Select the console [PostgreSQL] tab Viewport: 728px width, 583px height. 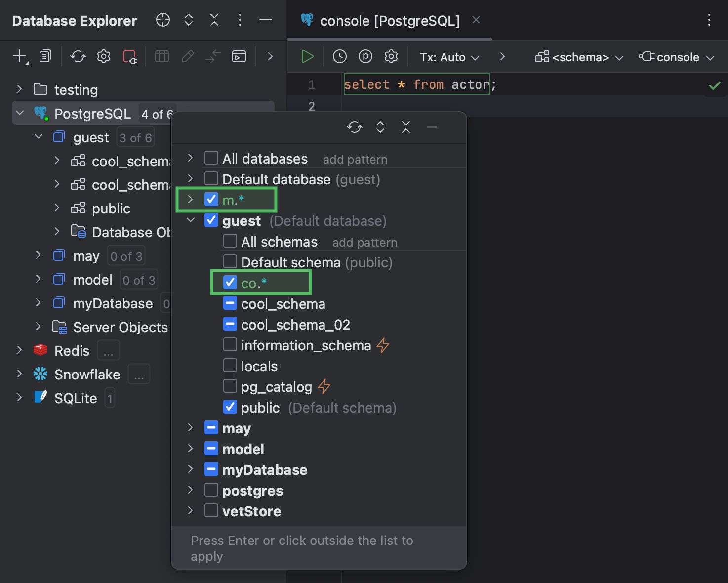point(390,20)
